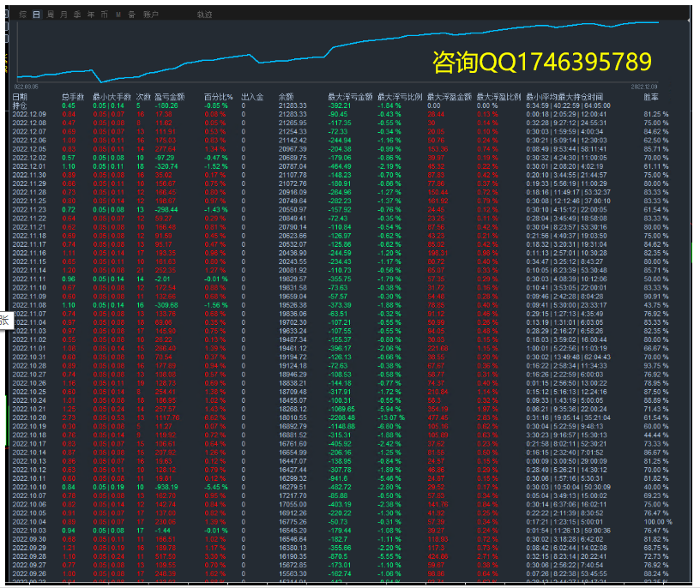Click the 盈亏金额 column header
The width and height of the screenshot is (700, 588).
click(x=172, y=97)
